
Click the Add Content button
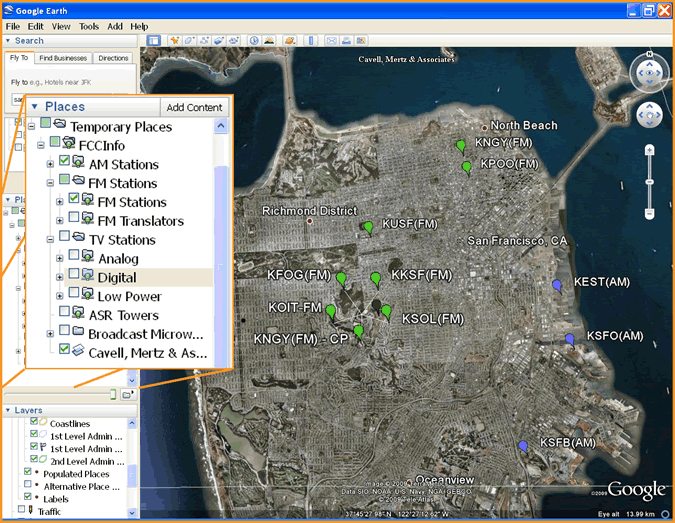(x=194, y=107)
